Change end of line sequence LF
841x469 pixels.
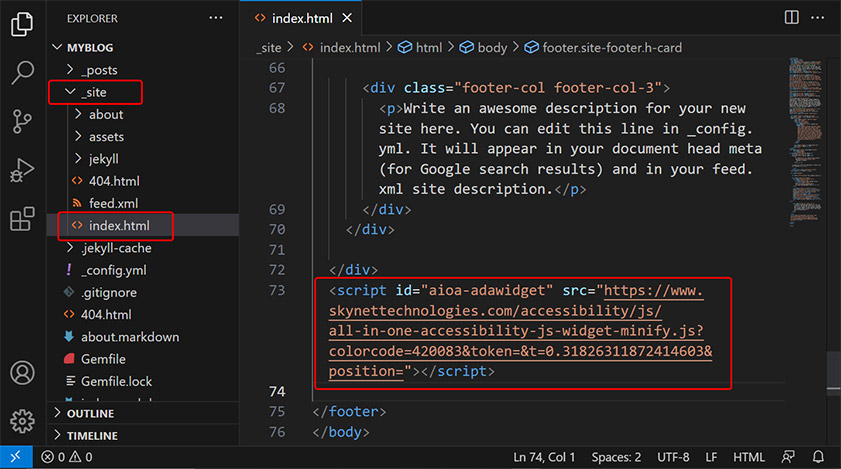click(x=711, y=457)
